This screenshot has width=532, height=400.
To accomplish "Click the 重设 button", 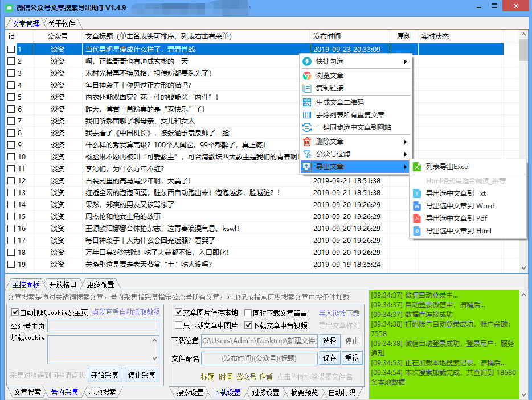I will coord(352,358).
